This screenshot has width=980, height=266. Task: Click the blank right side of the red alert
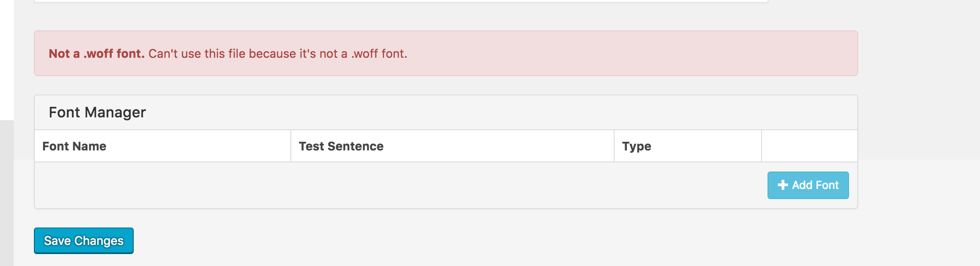(x=641, y=54)
